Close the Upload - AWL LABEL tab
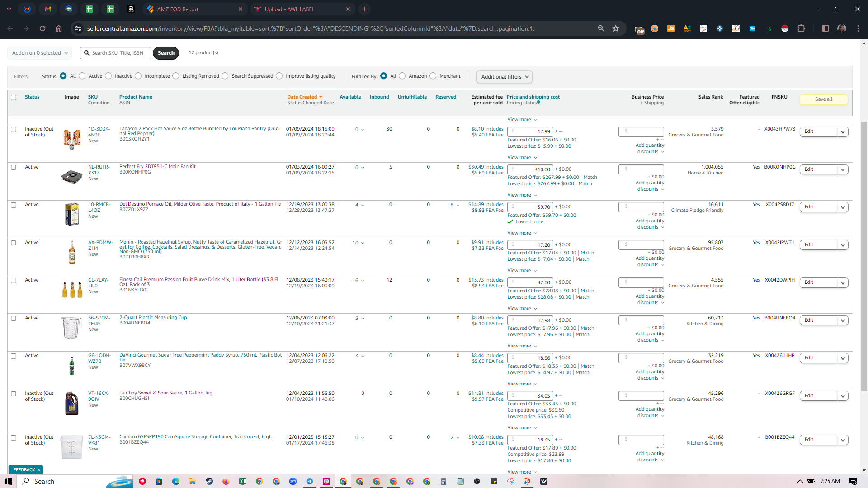Image resolution: width=868 pixels, height=488 pixels. click(348, 9)
